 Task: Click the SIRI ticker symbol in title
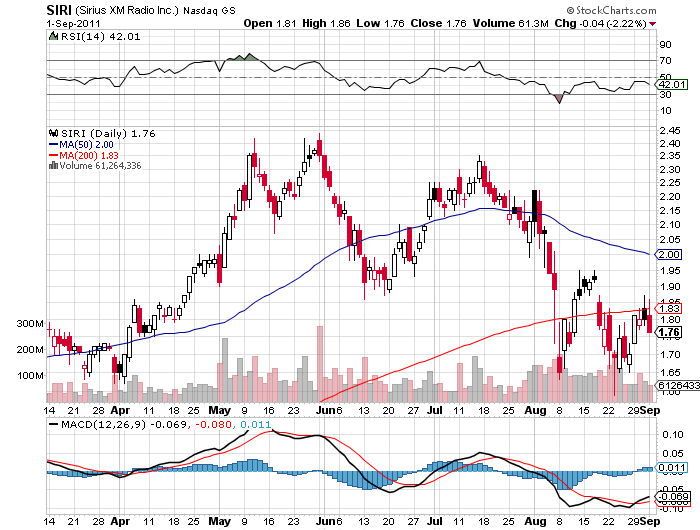point(59,10)
